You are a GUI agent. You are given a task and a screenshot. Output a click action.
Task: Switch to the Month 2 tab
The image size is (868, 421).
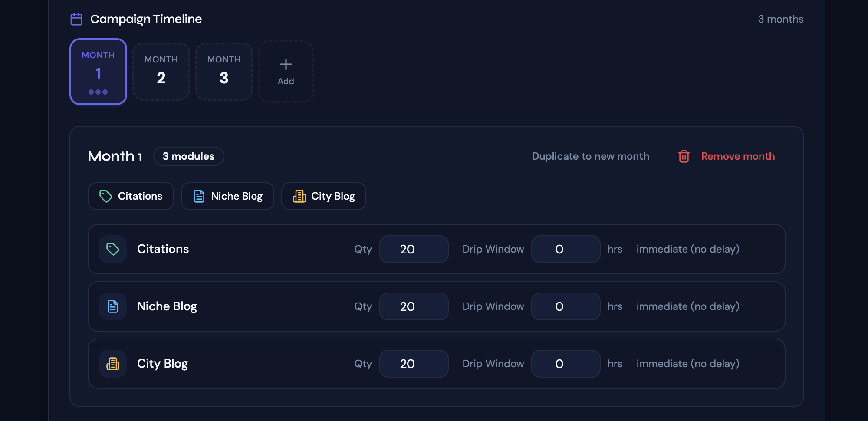[161, 72]
